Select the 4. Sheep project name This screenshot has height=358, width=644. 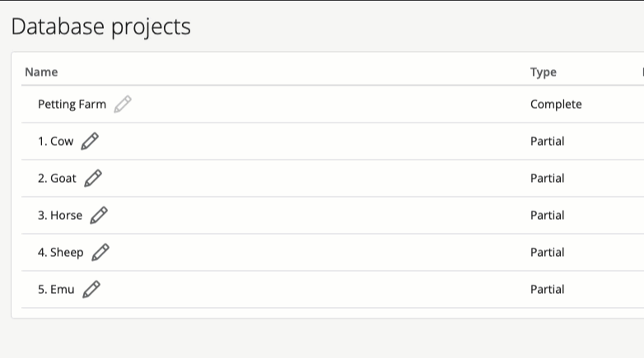[x=61, y=253]
